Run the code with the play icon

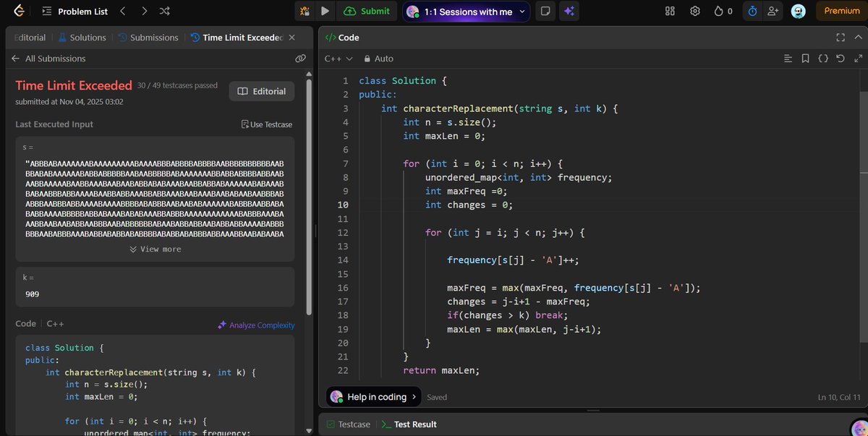tap(325, 11)
